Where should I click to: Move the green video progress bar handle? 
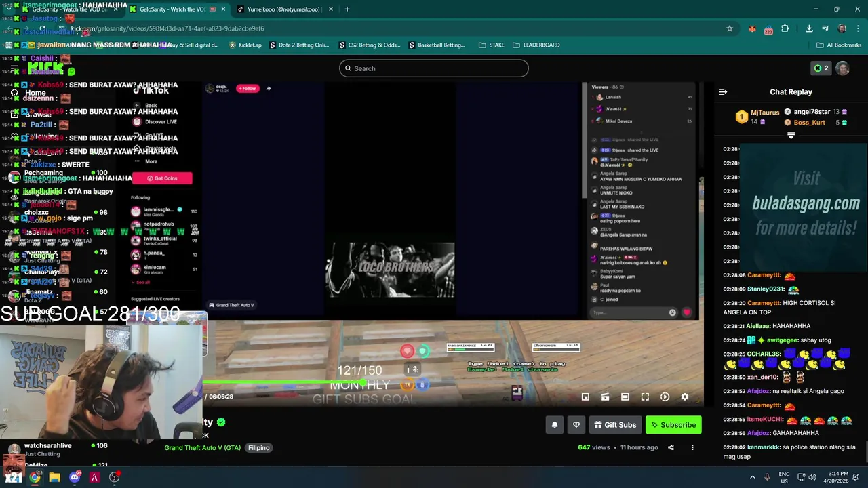click(363, 383)
